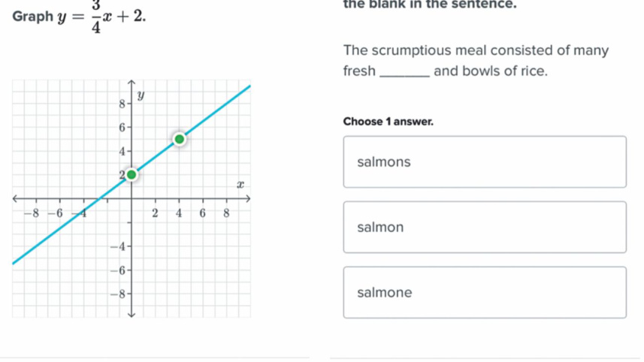
Task: Click the green point on the y-axis
Action: (132, 175)
